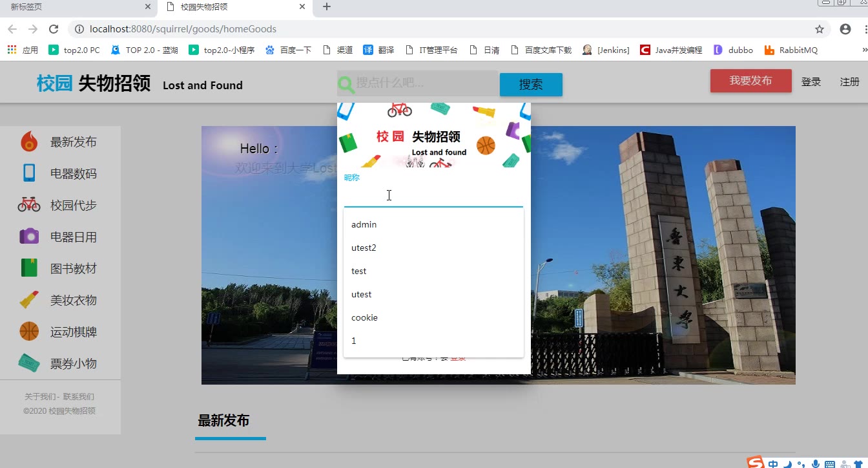The height and width of the screenshot is (468, 868).
Task: Choose 'utest2' in the nickname suggestions
Action: click(x=364, y=248)
